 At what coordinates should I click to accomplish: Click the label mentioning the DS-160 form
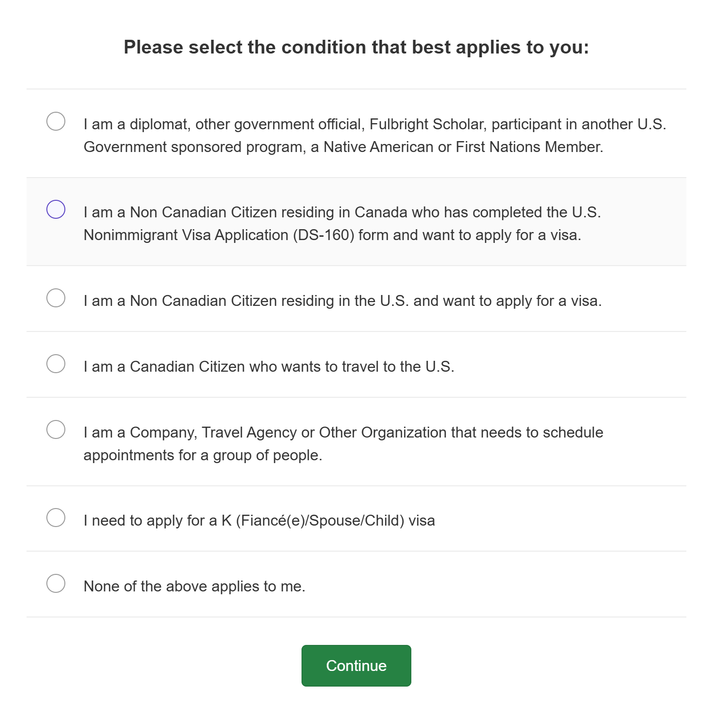[x=342, y=223]
